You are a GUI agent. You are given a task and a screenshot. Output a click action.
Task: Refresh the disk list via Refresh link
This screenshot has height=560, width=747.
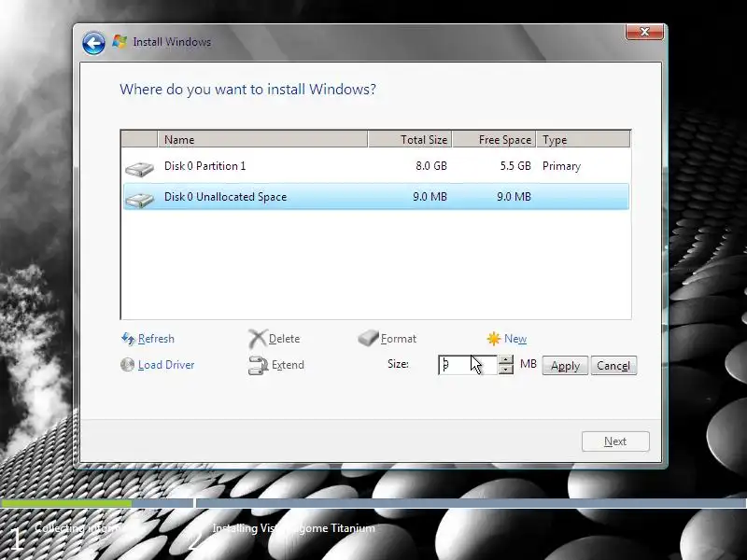pyautogui.click(x=156, y=339)
